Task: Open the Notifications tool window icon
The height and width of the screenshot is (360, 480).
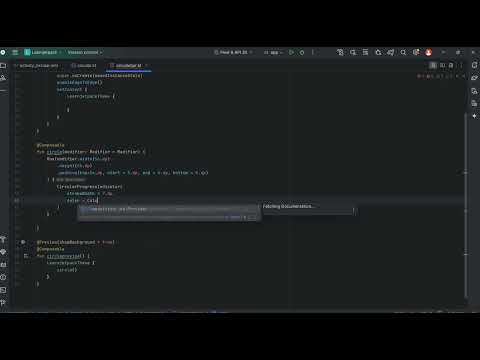Action: click(474, 65)
